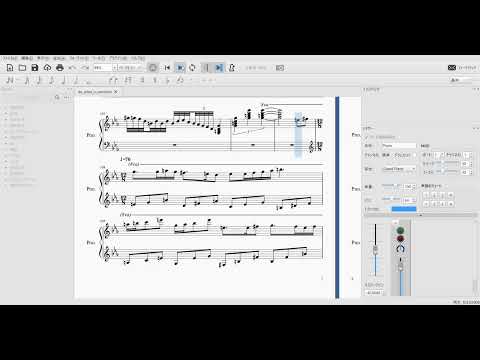Open the Plugins menu
This screenshot has width=480, height=360.
(118, 58)
